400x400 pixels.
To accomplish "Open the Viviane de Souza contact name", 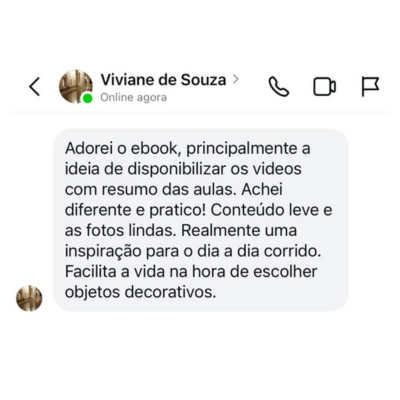I will [163, 80].
